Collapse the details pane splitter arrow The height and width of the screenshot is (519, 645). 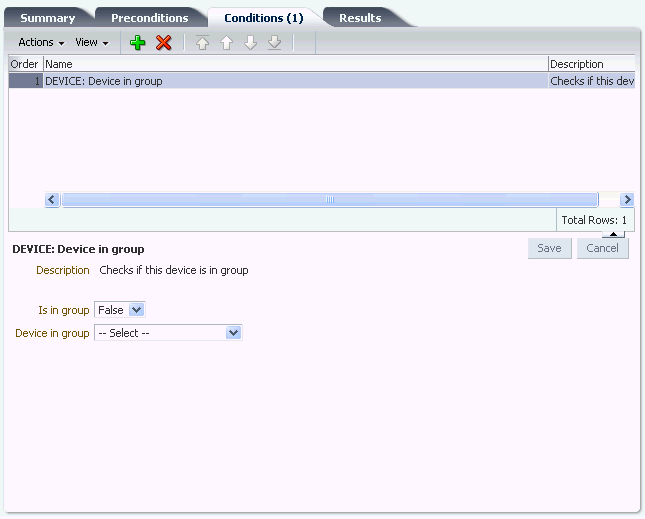(x=613, y=234)
